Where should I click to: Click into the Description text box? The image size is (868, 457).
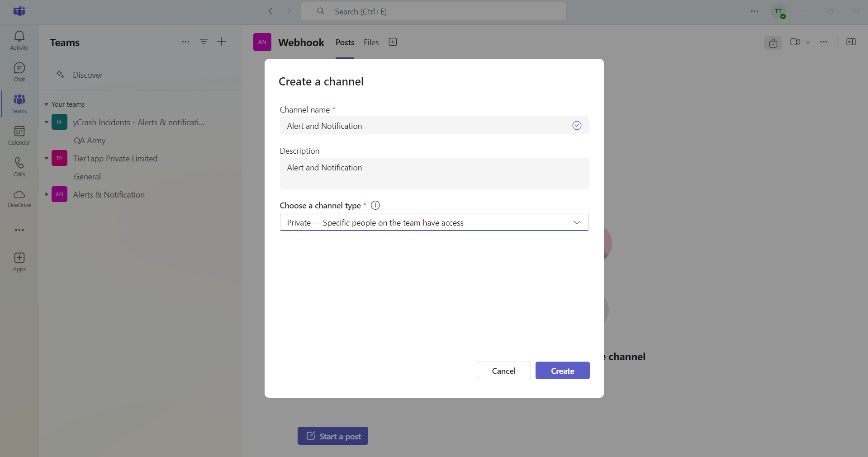[x=434, y=173]
